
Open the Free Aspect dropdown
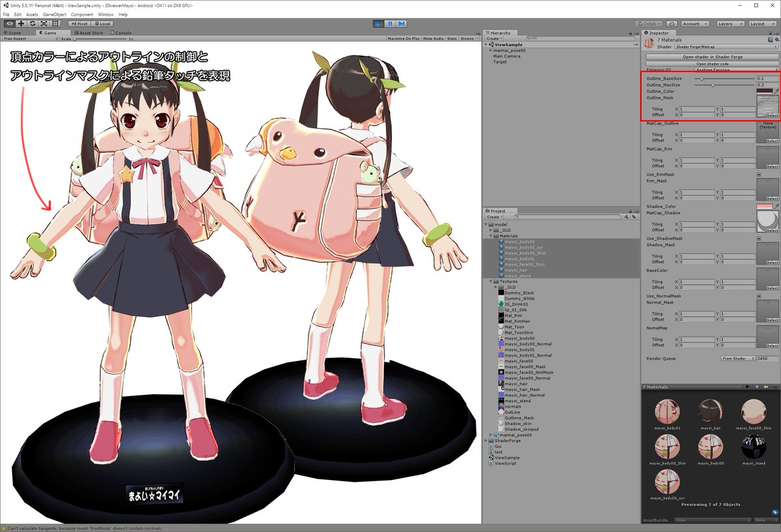tap(30, 39)
